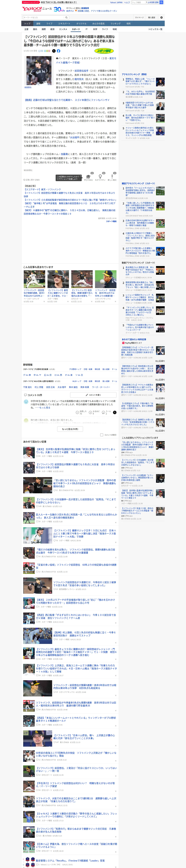Image resolution: width=186 pixels, height=868 pixels.
Task: Open the みんなの意見 tab
Action: [x=99, y=24]
